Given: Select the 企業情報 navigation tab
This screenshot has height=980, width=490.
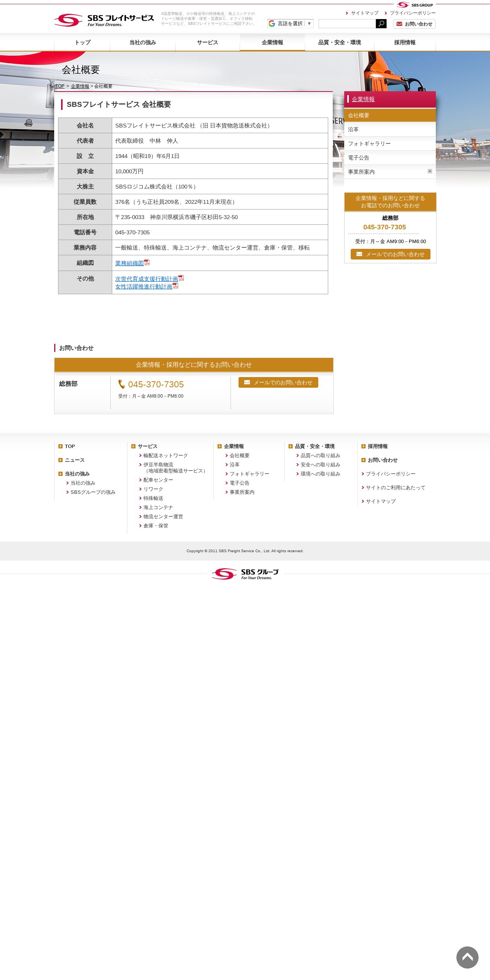Looking at the screenshot, I should tap(272, 42).
